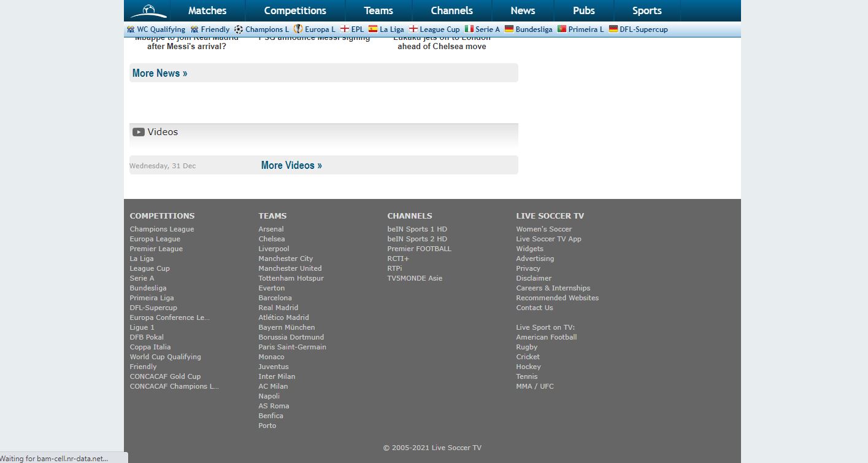This screenshot has width=868, height=463.
Task: Open Juventus team link
Action: 274,367
